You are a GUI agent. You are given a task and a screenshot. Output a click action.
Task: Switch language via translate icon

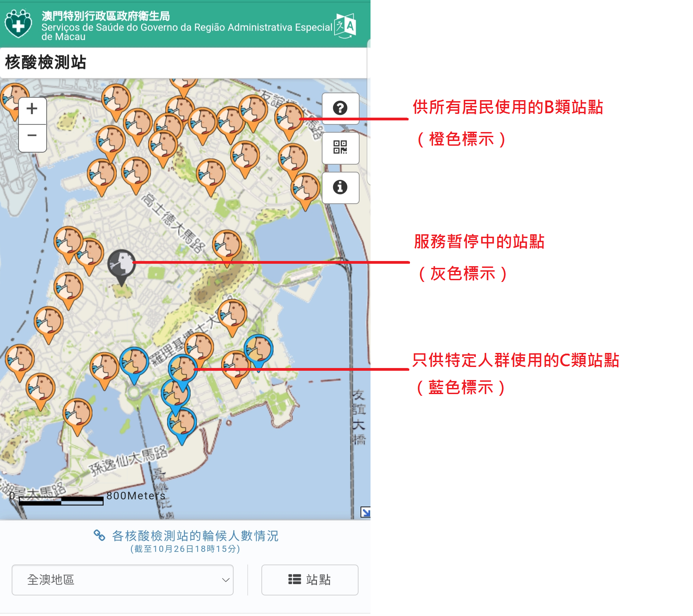click(345, 26)
